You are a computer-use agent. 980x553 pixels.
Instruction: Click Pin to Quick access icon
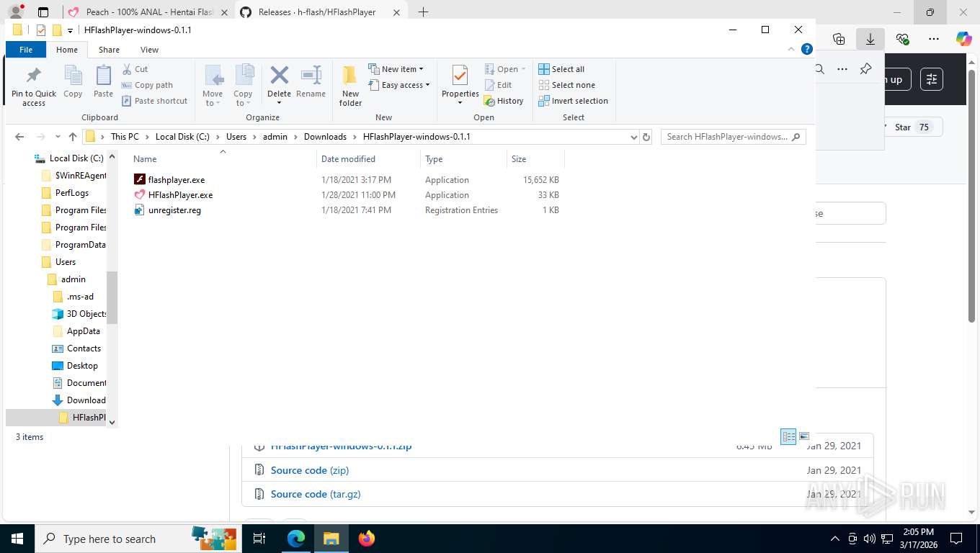pos(34,87)
